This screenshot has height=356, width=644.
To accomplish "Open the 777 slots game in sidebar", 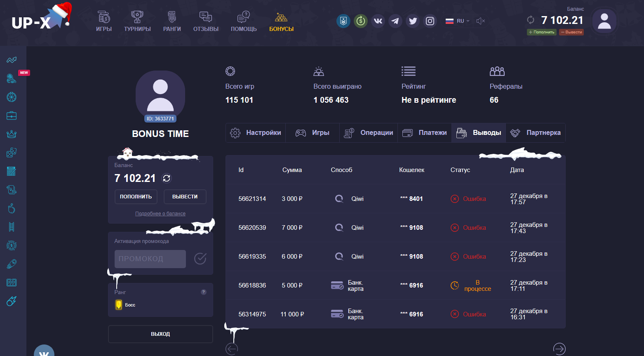I will 12,283.
